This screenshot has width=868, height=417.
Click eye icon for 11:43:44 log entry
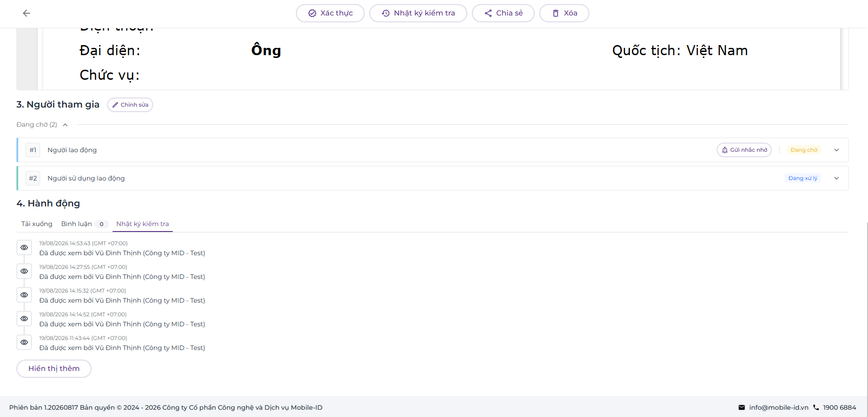[24, 342]
